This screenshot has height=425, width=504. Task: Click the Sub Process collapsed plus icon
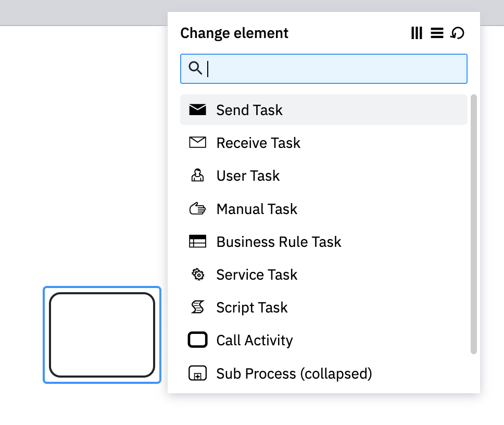click(x=197, y=373)
